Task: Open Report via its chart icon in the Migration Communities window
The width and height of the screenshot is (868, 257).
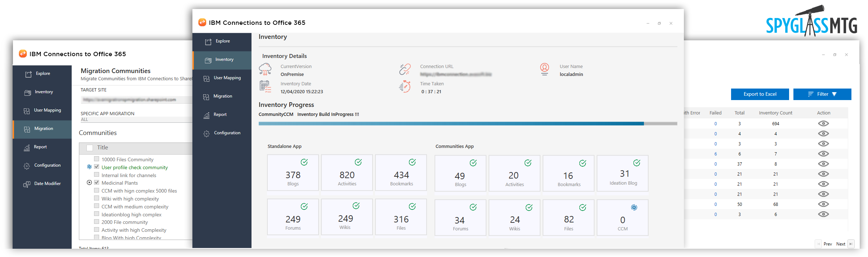Action: pos(27,148)
